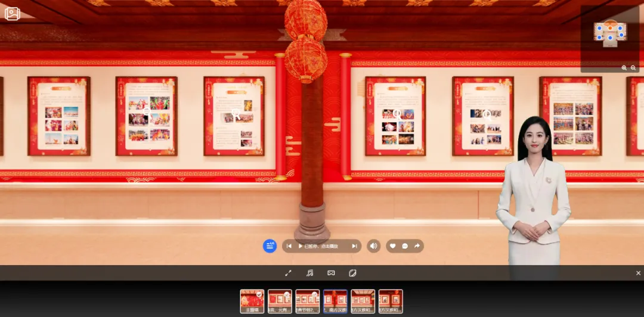
Task: Click the magnifier on the first panel right of column
Action: pos(397,114)
